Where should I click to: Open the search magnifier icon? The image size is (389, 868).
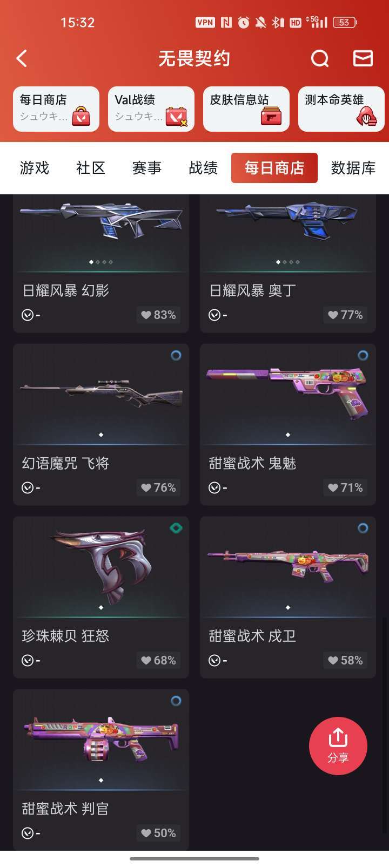[320, 58]
